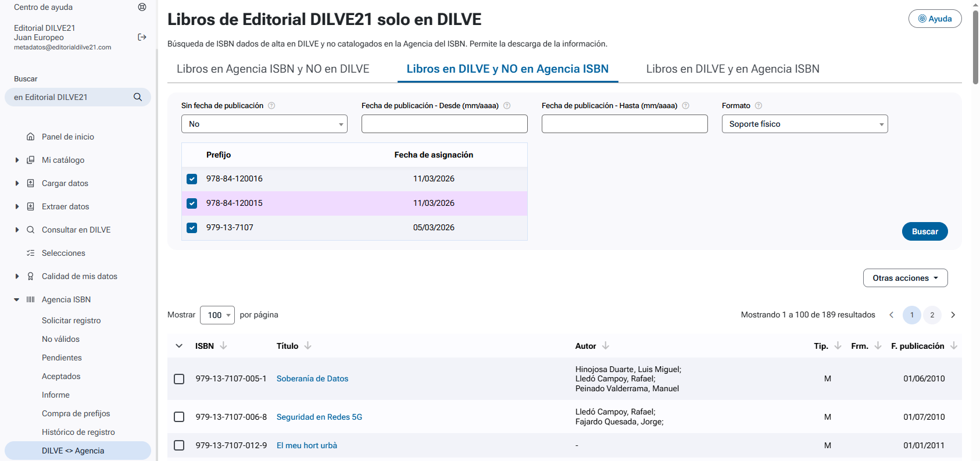
Task: Open the Seguridad en Redes 5G title link
Action: click(x=319, y=417)
